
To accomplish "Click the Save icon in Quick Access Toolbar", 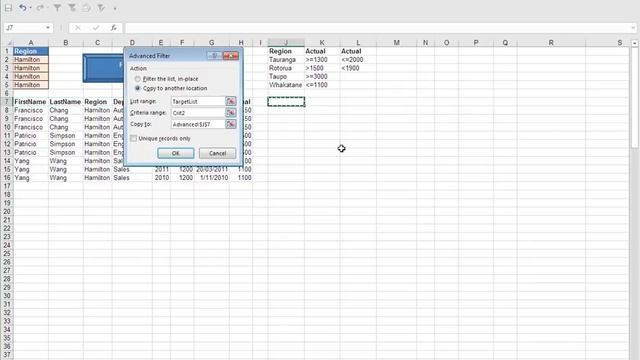I will click(8, 8).
